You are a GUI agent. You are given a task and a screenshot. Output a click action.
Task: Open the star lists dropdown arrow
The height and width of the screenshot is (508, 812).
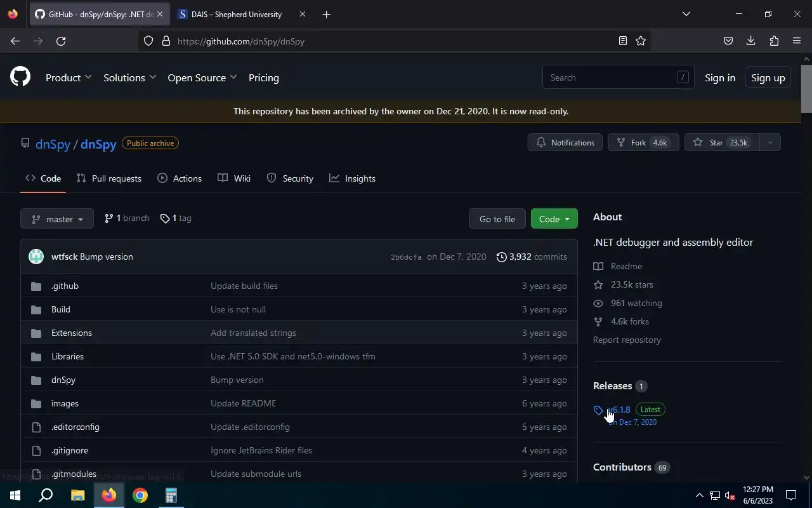769,142
